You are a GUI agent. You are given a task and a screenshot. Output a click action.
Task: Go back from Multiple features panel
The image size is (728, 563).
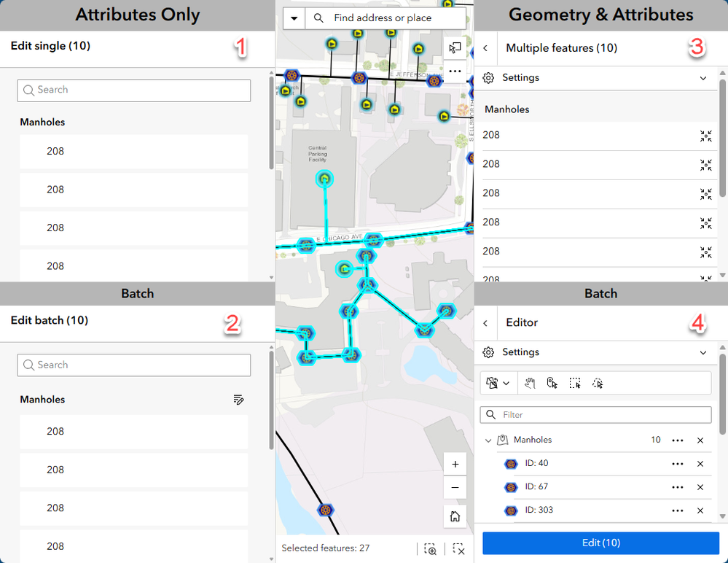(485, 48)
